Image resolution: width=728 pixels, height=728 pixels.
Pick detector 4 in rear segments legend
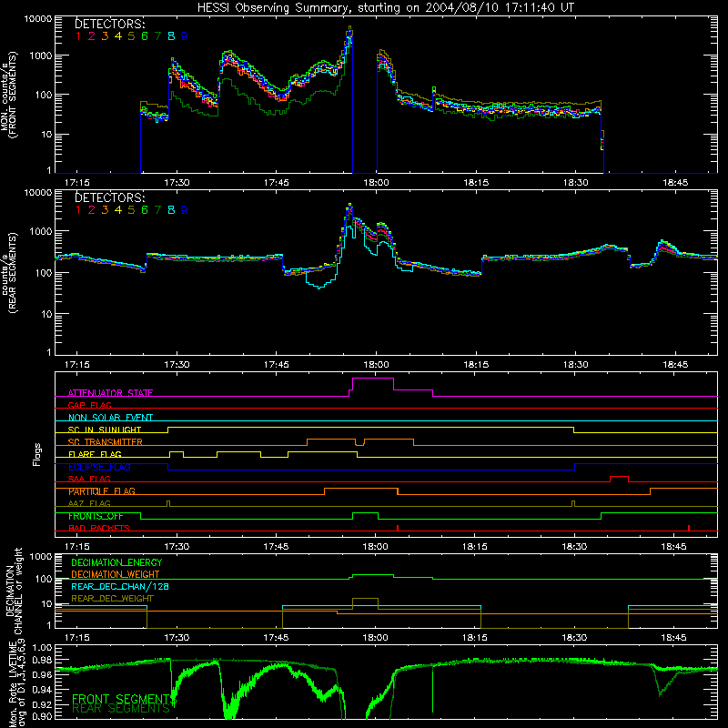pyautogui.click(x=118, y=210)
